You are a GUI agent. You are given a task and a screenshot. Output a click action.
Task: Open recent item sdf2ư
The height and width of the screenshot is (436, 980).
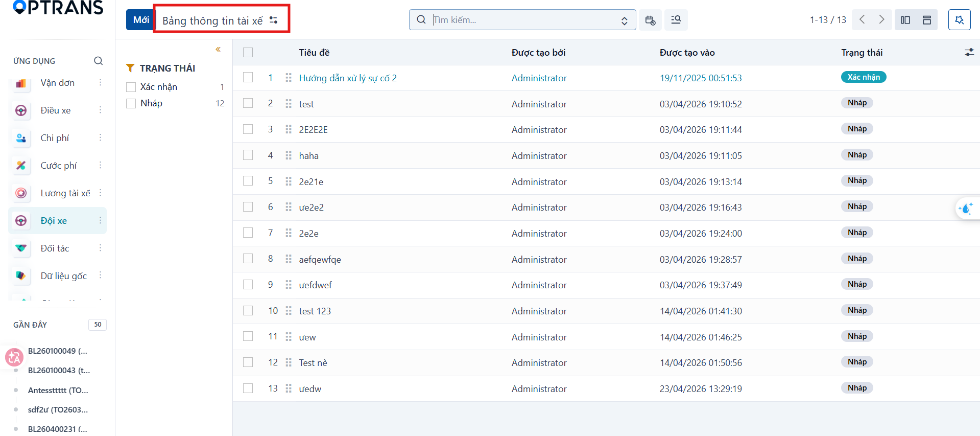coord(58,410)
